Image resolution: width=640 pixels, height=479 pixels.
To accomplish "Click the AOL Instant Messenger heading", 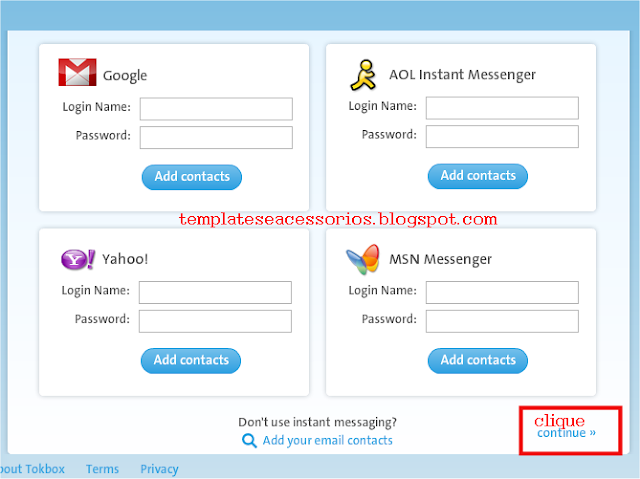I will point(462,75).
